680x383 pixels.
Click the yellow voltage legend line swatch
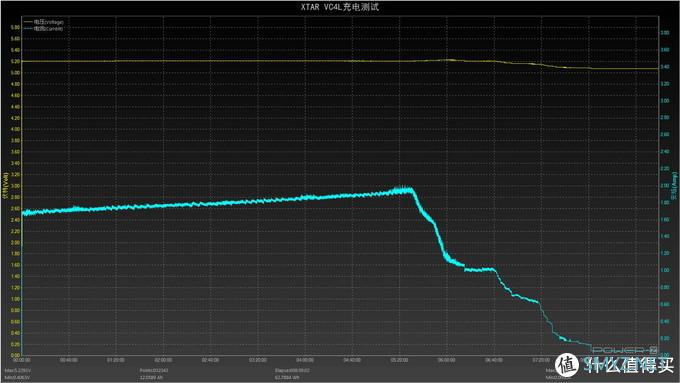(29, 22)
